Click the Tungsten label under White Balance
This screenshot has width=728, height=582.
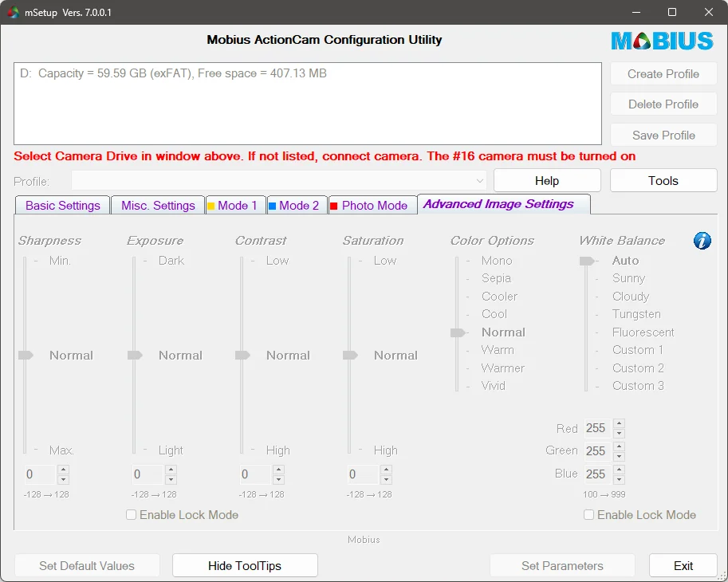(x=636, y=314)
